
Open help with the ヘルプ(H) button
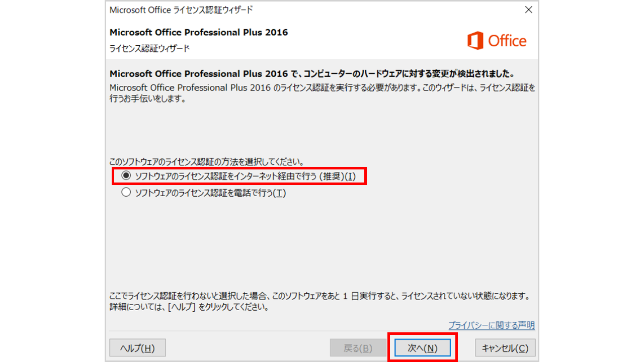(x=137, y=348)
